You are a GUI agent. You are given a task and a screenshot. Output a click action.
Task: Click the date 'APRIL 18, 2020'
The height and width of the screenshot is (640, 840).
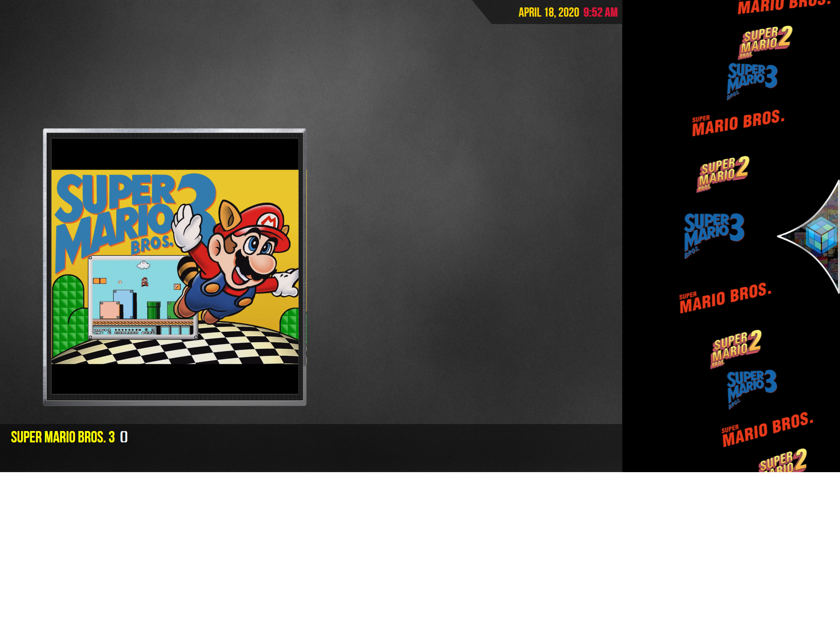(x=549, y=12)
